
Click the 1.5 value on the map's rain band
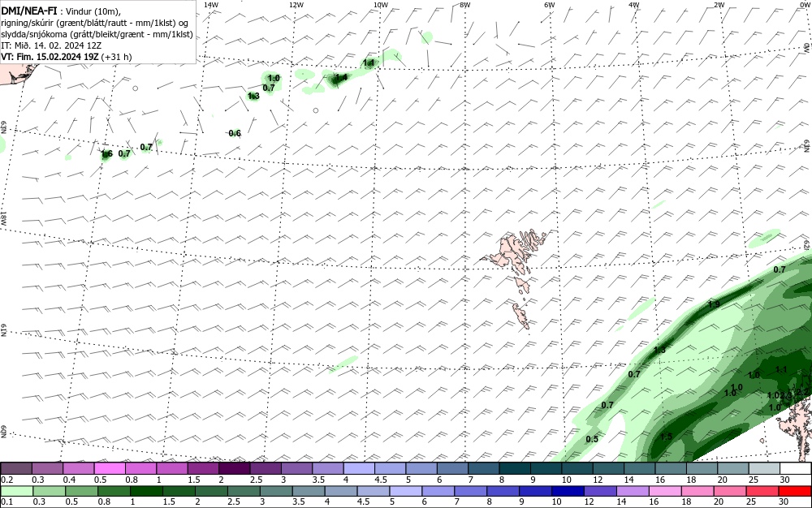pos(666,437)
